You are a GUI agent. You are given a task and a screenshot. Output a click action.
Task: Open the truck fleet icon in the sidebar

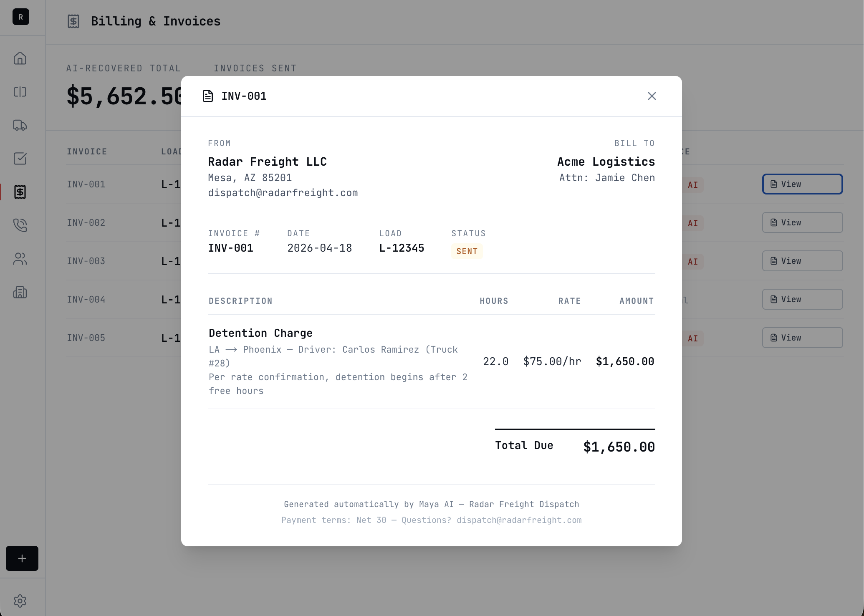20,125
